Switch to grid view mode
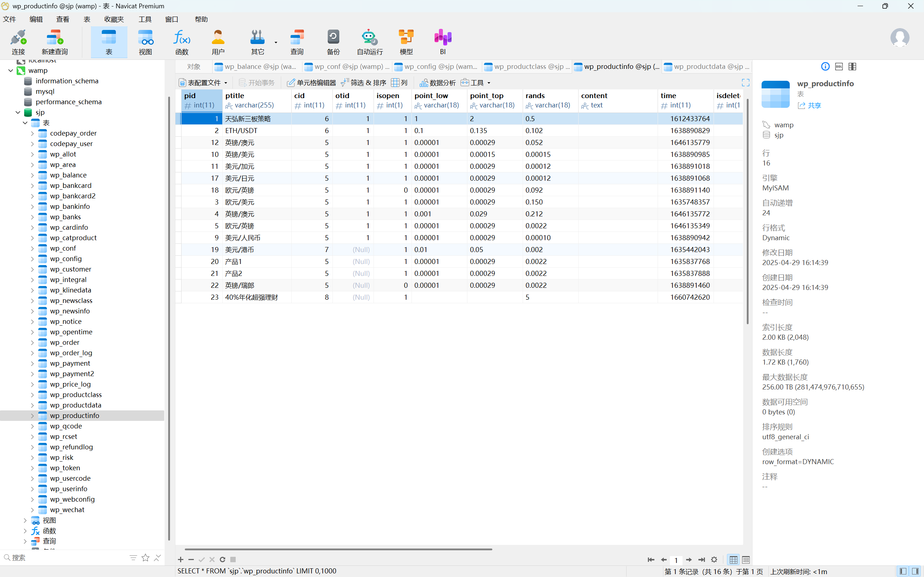The image size is (924, 577). pyautogui.click(x=733, y=560)
